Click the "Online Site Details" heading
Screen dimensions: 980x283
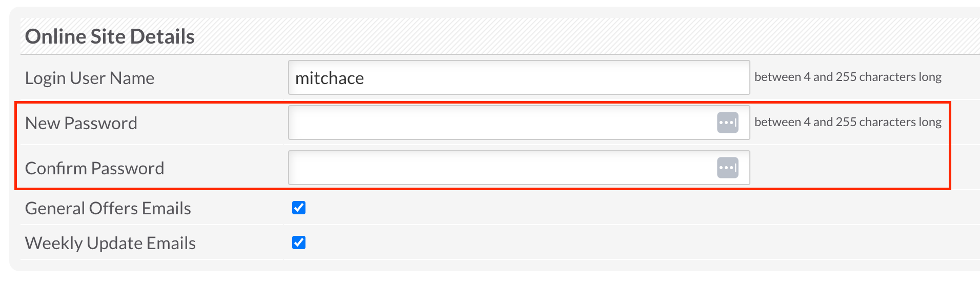pos(110,37)
